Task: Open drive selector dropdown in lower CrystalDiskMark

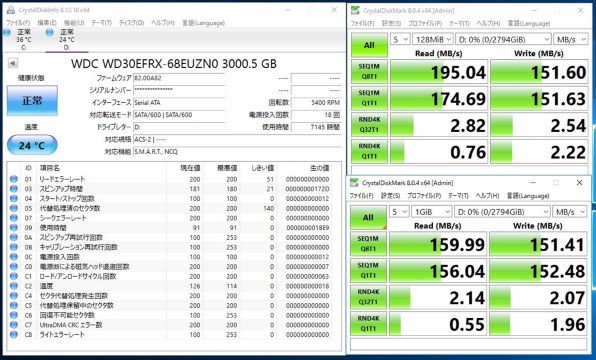Action: click(x=502, y=212)
